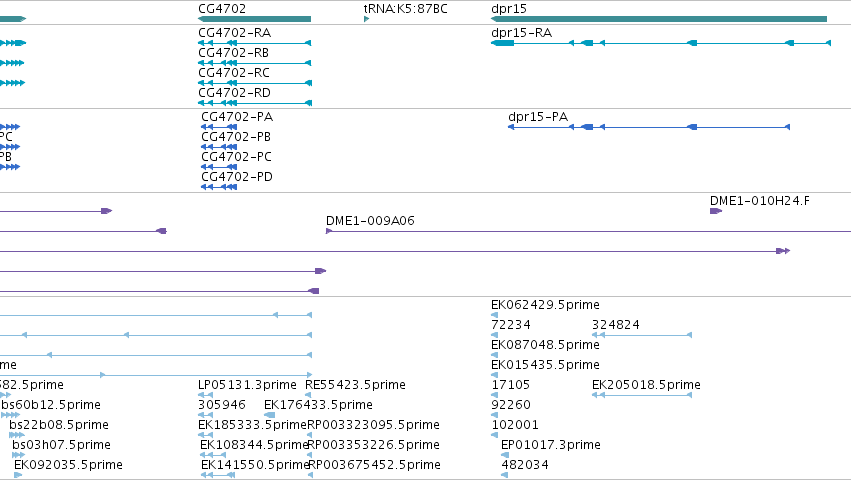Image resolution: width=851 pixels, height=480 pixels.
Task: Click the dpr15-PA label
Action: pos(538,117)
